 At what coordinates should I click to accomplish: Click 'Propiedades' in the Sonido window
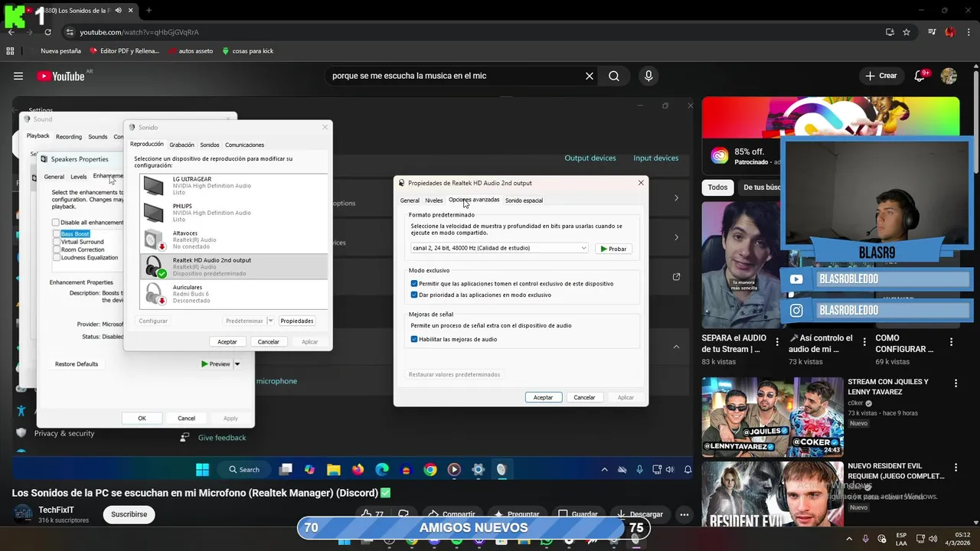pos(296,321)
